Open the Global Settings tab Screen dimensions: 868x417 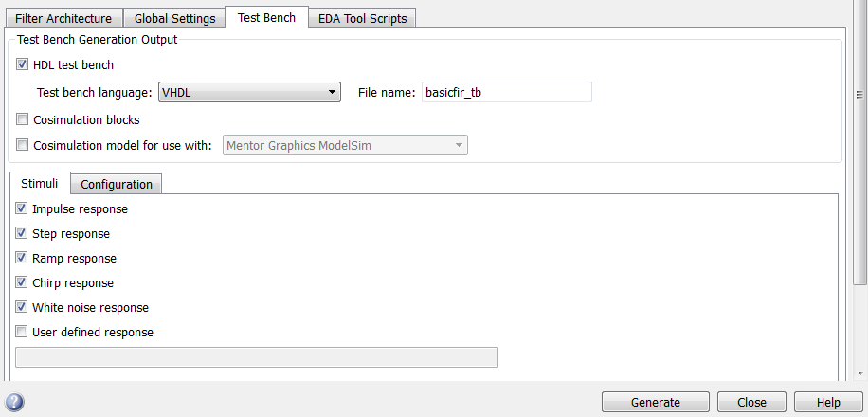click(175, 18)
